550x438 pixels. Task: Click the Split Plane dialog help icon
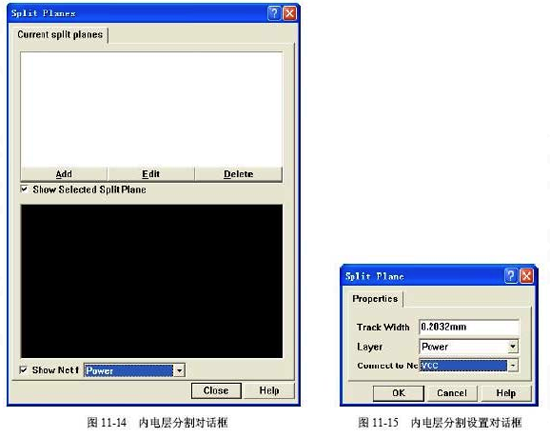coord(511,276)
